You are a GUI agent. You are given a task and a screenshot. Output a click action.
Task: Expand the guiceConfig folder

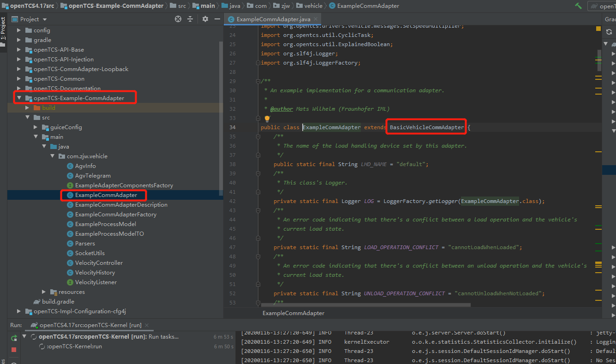coord(36,127)
